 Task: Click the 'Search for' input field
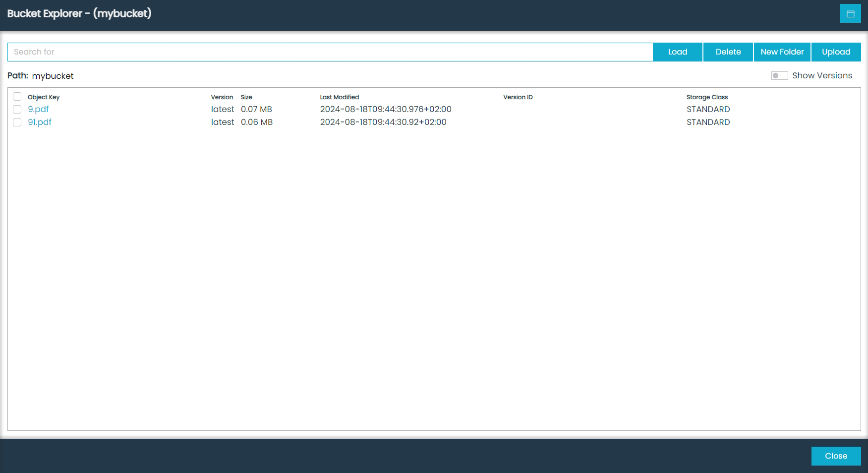click(x=330, y=52)
